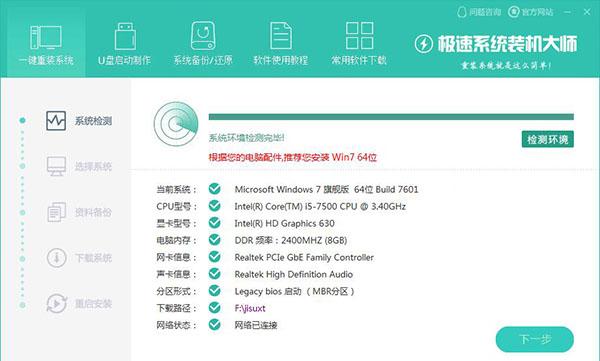The image size is (600, 361).
Task: Click the Realtek PCIe GbE Family Controller text
Action: point(304,257)
